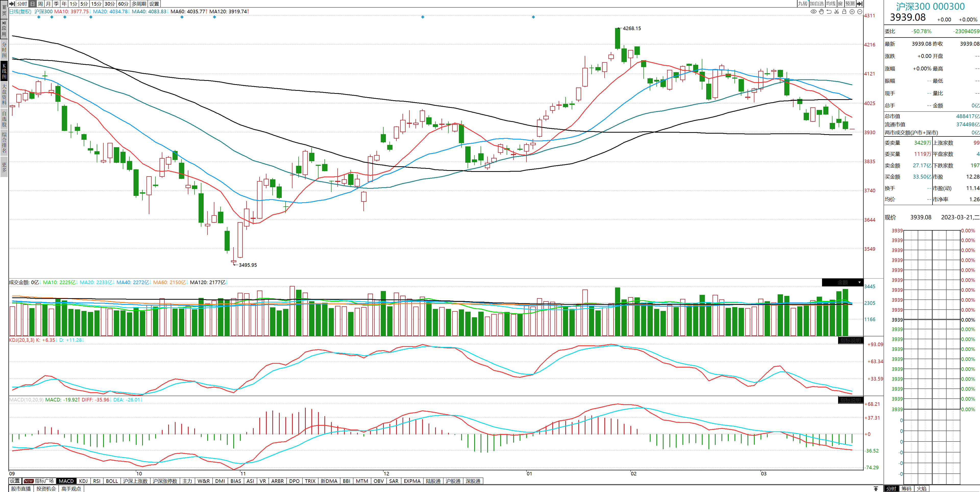Toggle the 均线 moving average display
The width and height of the screenshot is (980, 492).
(x=831, y=4)
